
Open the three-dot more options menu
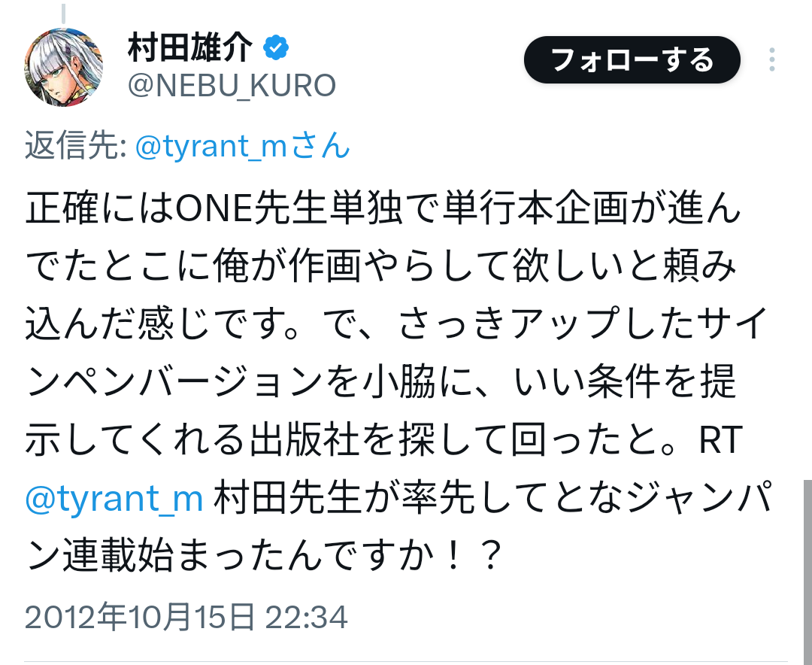click(x=772, y=59)
